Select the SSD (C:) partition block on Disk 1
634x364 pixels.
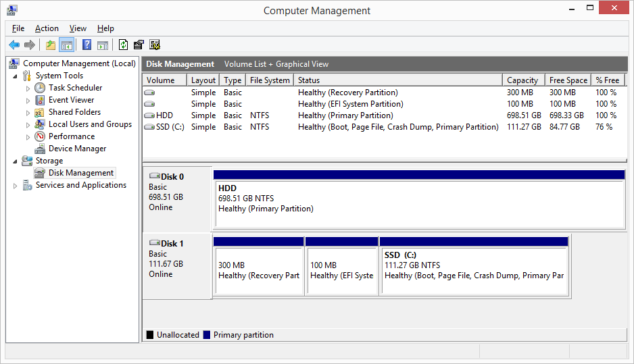(473, 270)
